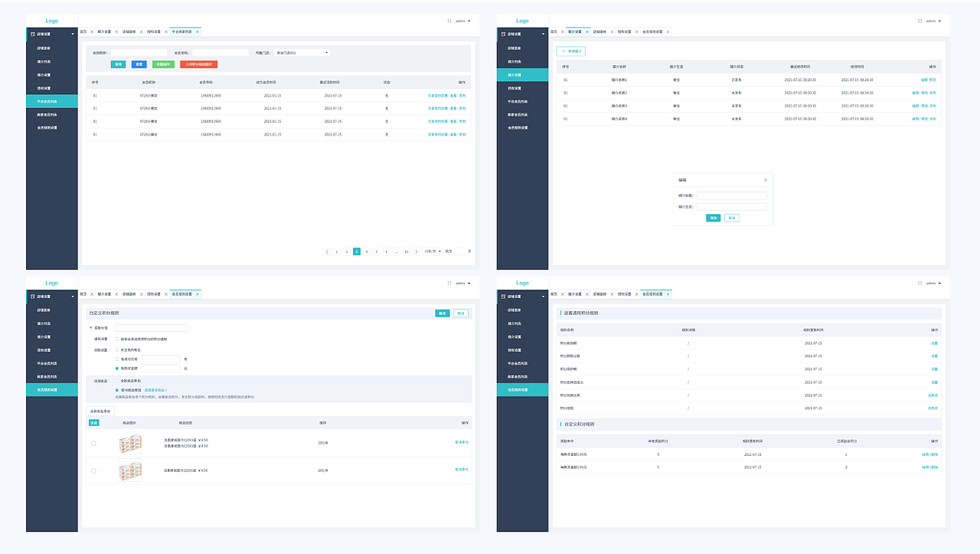Click the add button with the plus sign
The height and width of the screenshot is (554, 980).
pos(570,51)
